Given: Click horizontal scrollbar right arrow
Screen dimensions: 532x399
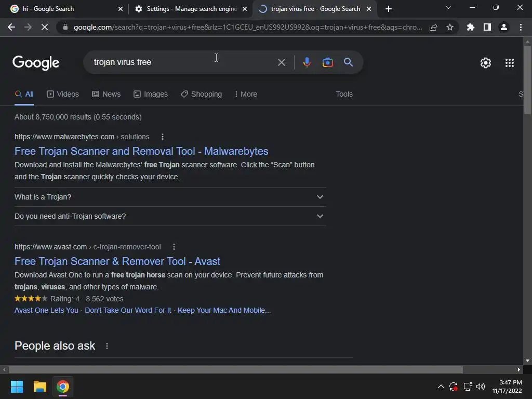Looking at the screenshot, I should [x=519, y=369].
